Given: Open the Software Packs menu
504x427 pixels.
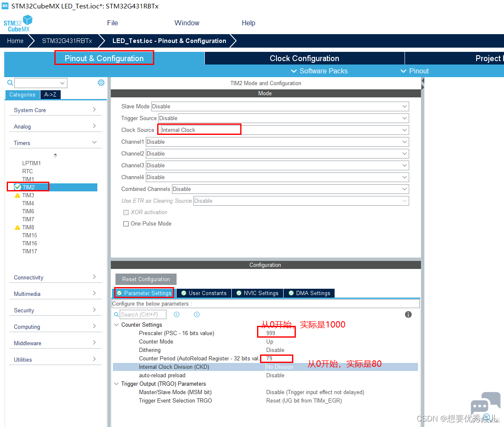Looking at the screenshot, I should coord(319,71).
